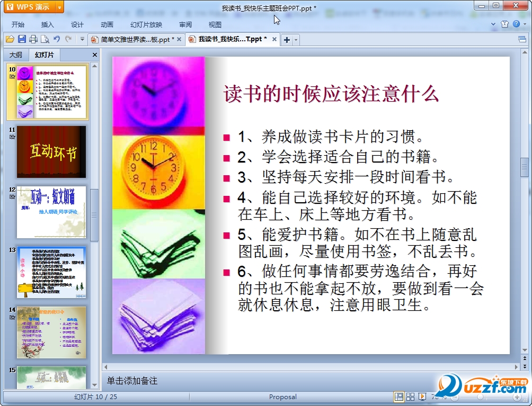Switch to Slide Sorter view icon

coord(411,395)
